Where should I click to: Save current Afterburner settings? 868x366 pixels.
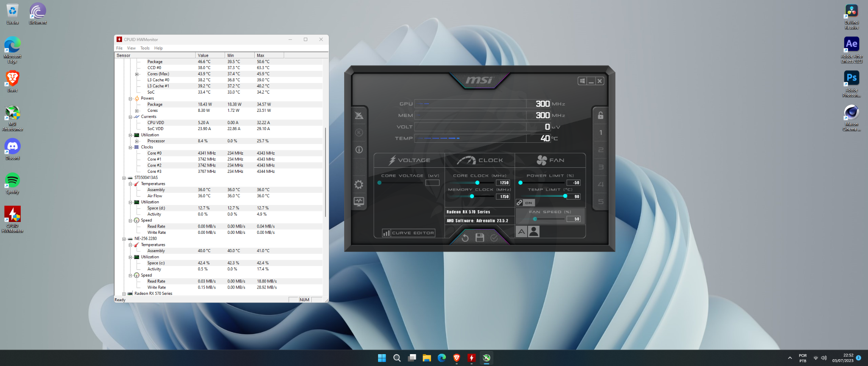pos(480,238)
